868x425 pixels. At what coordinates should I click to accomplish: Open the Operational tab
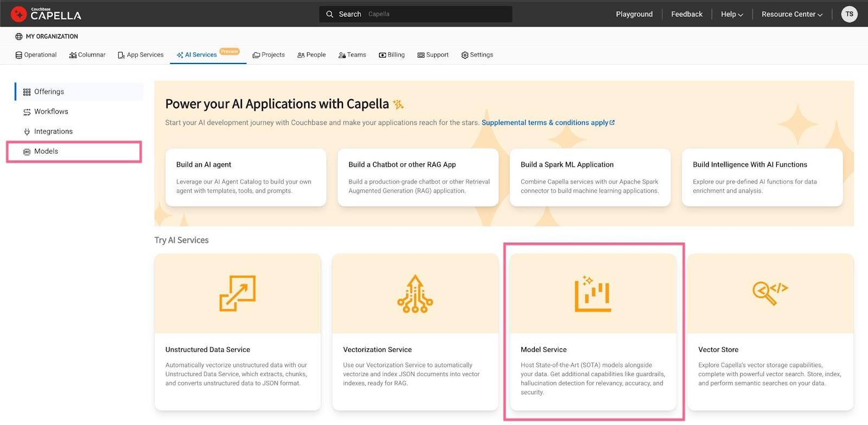point(36,55)
